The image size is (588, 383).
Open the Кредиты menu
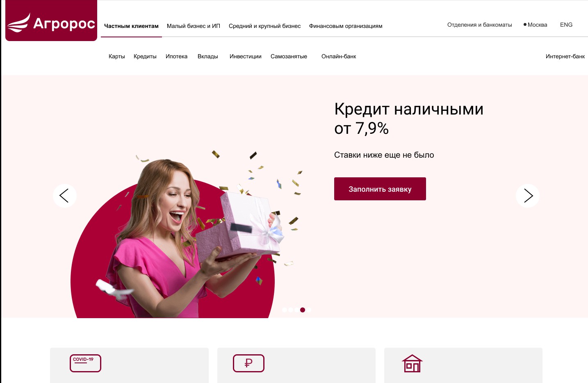click(x=145, y=56)
